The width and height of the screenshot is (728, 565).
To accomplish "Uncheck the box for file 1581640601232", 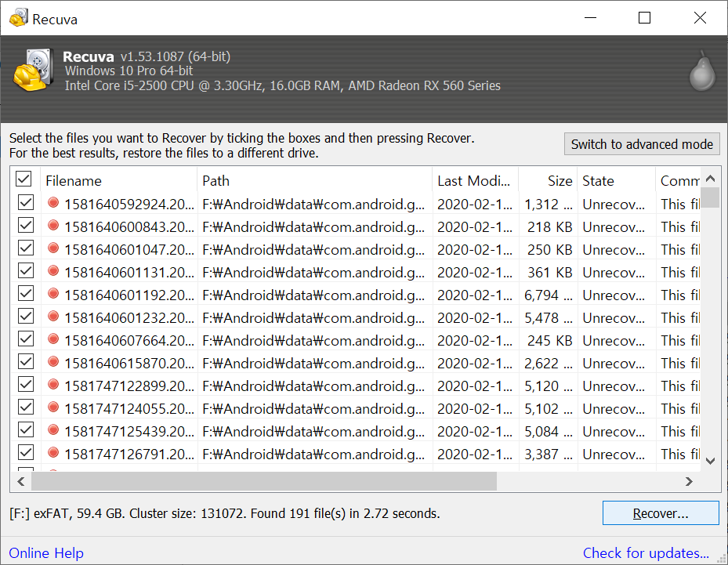I will 26,316.
